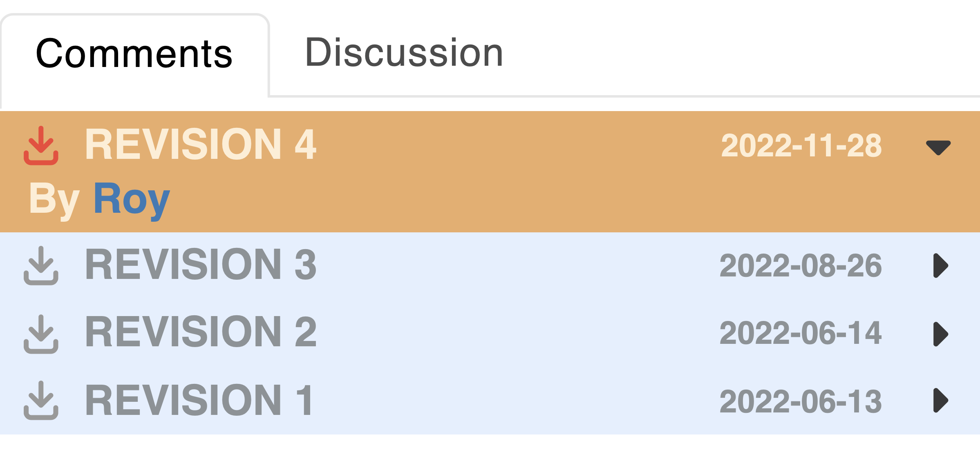Expand Revision 2 details arrow
The image size is (980, 459).
pos(941,334)
